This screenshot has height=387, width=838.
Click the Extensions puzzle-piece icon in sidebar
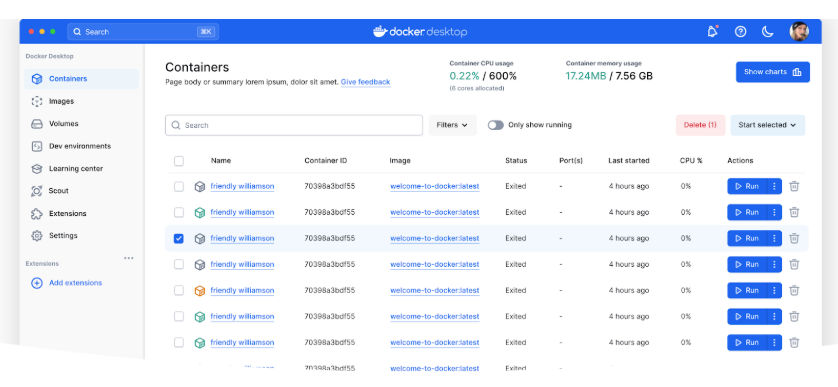pos(37,213)
